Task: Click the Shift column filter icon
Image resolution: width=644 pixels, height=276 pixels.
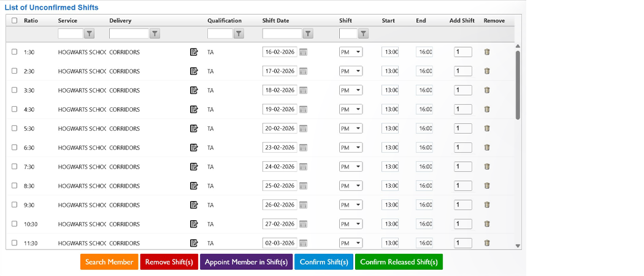Action: tap(364, 34)
